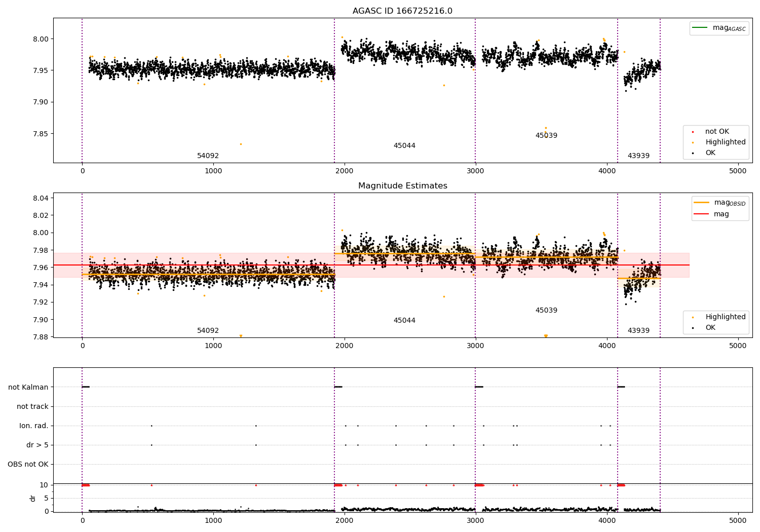Click the red 'mag' legend entry
Screen dimensions: 760x532
coord(712,214)
